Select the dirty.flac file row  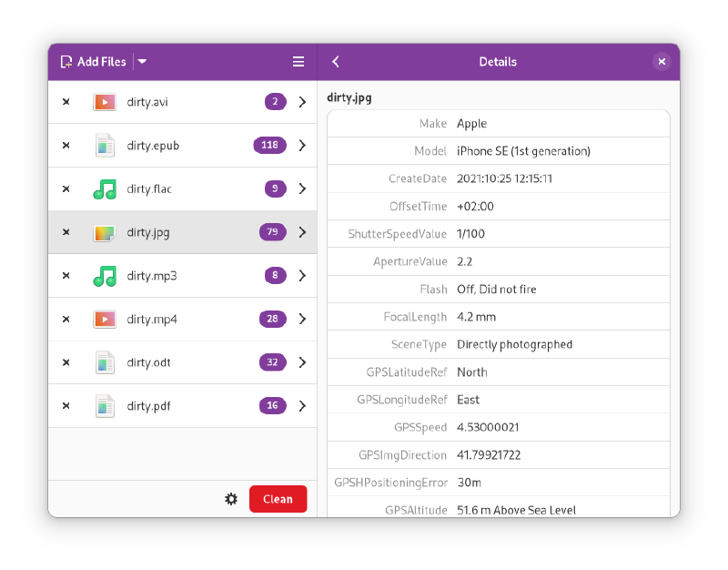tap(182, 189)
